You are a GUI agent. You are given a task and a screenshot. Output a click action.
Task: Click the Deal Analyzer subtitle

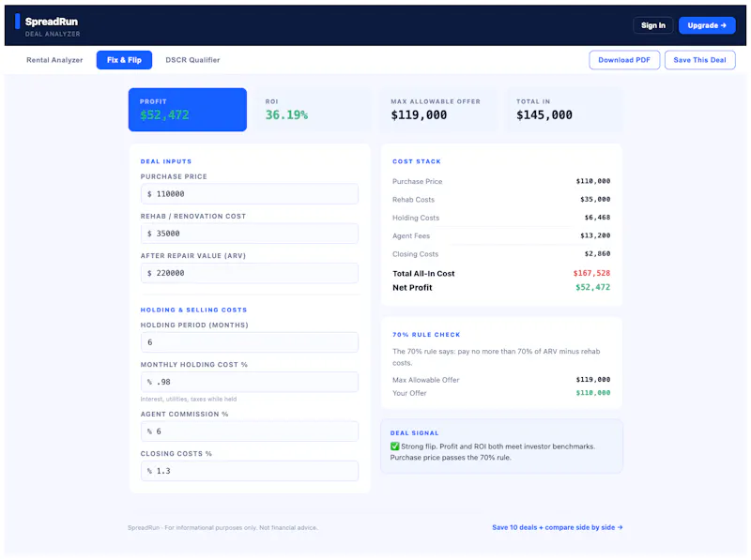pyautogui.click(x=53, y=34)
